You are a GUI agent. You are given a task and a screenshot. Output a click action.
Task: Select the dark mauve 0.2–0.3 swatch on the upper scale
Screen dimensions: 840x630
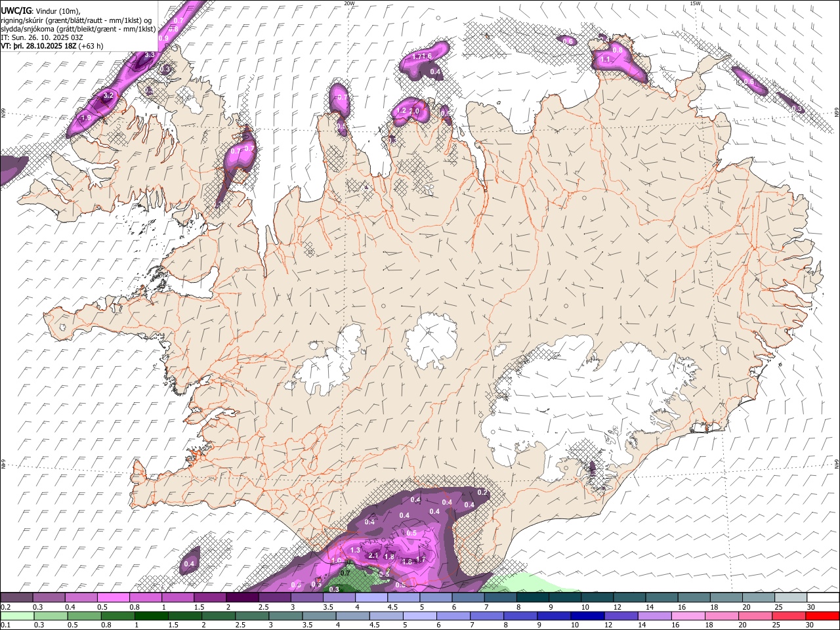coord(16,597)
